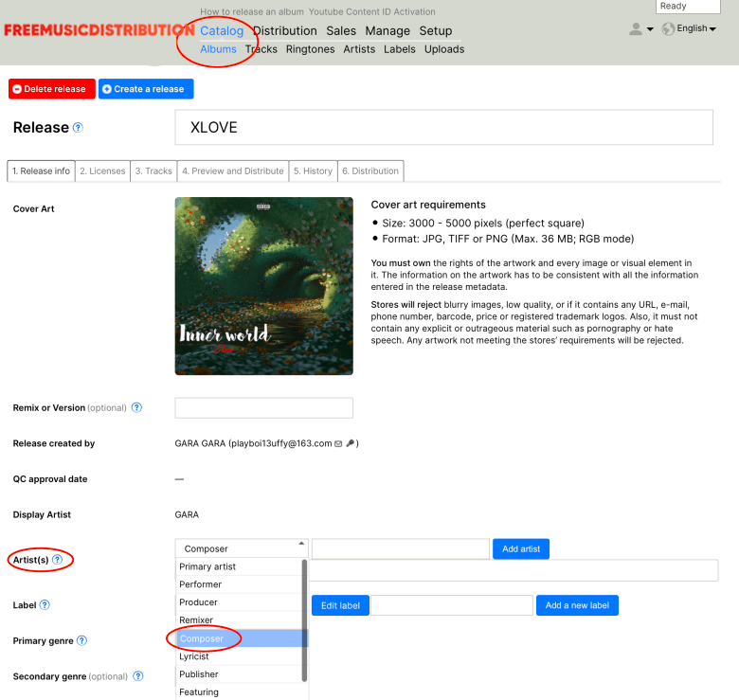This screenshot has height=700, width=739.
Task: Switch to the 3. Tracks tab
Action: [x=153, y=171]
